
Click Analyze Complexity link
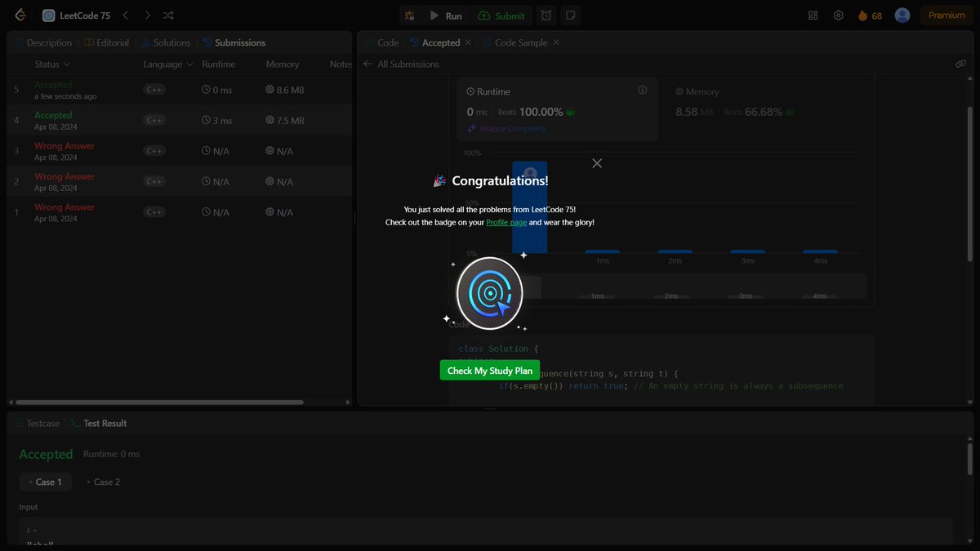[x=507, y=128]
